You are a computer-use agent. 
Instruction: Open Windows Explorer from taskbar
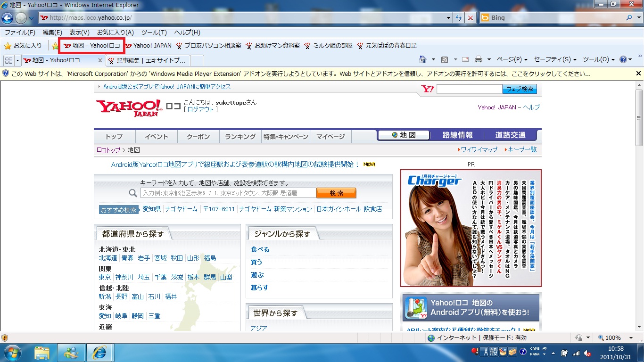pyautogui.click(x=42, y=352)
